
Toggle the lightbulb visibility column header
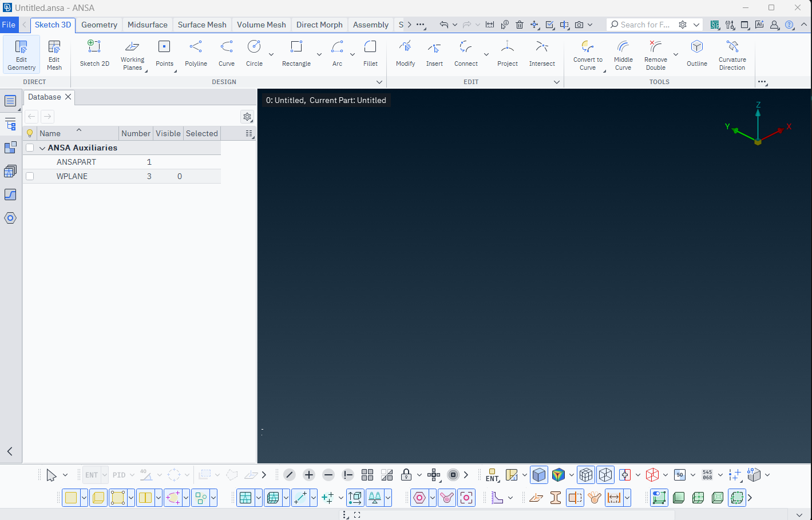30,133
